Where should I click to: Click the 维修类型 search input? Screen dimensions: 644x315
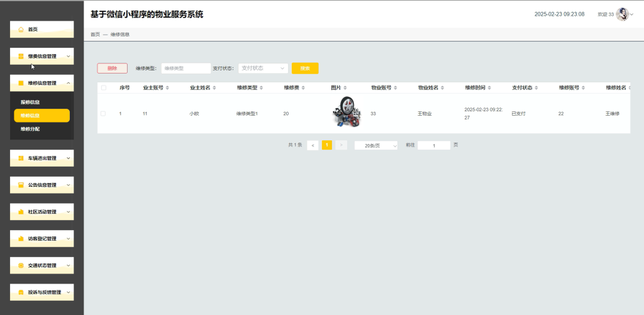point(186,68)
